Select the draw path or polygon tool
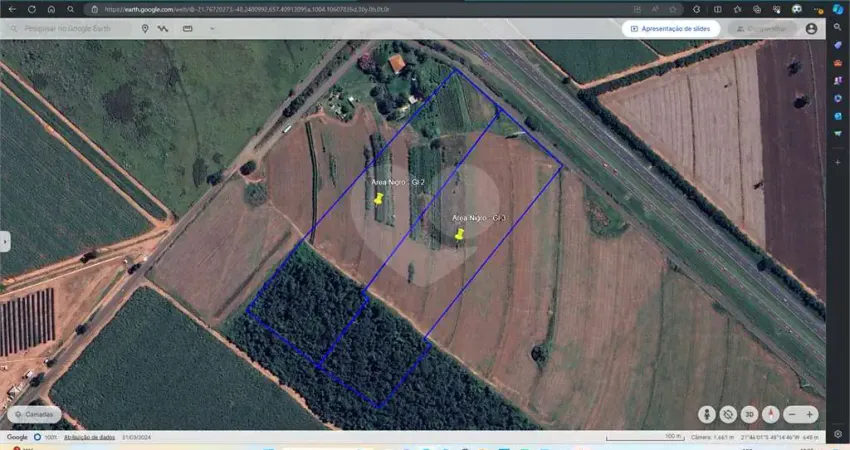 coord(163,28)
